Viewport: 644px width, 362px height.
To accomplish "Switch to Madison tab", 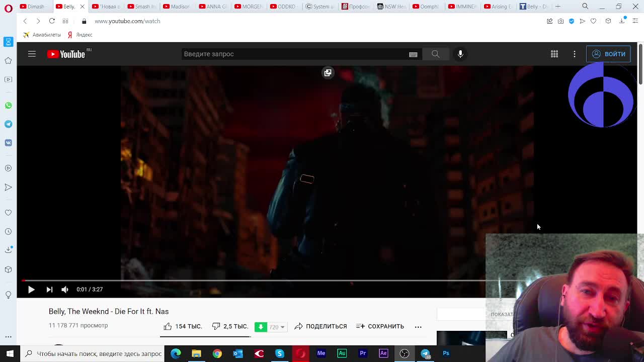I will (177, 7).
